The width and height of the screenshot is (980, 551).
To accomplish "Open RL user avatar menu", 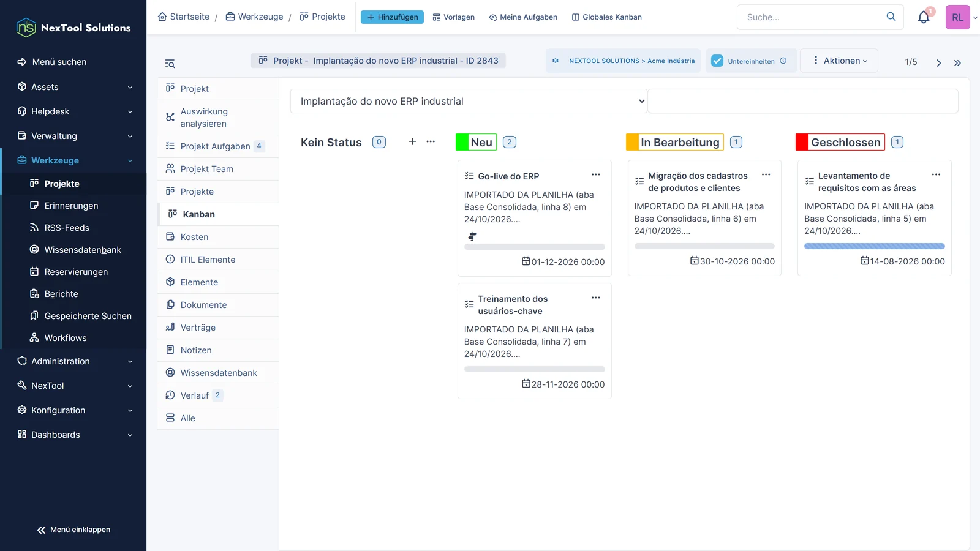I will tap(957, 17).
